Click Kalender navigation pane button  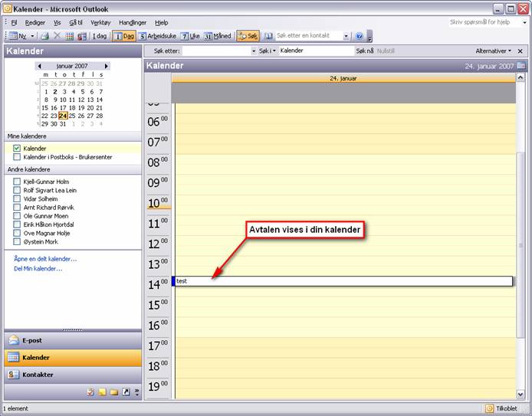click(73, 357)
